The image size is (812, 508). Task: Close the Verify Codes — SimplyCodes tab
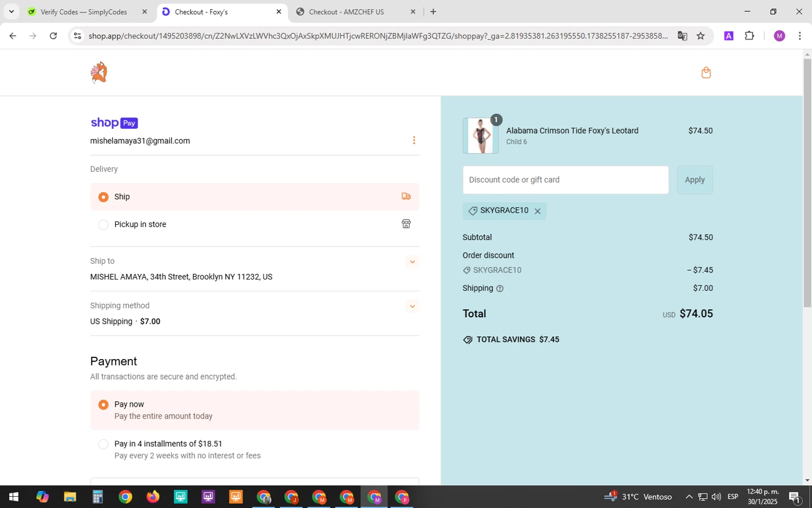click(x=145, y=11)
